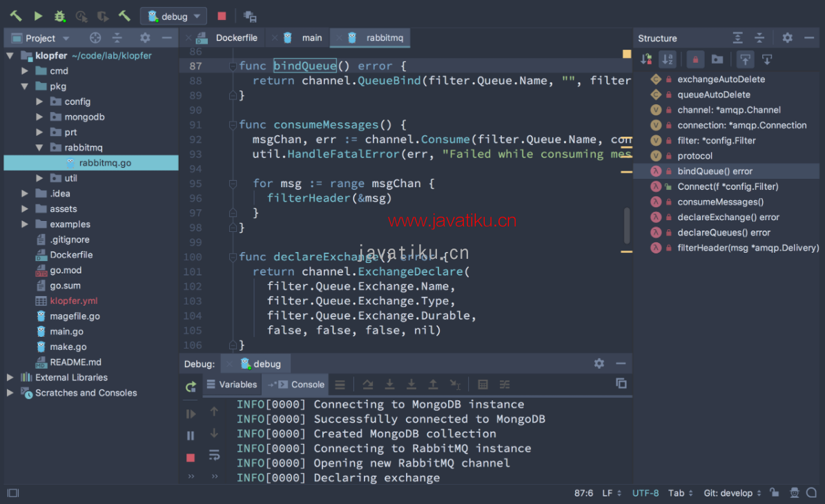The height and width of the screenshot is (504, 825).
Task: Select exchangeAutoDelete in Structure
Action: (x=721, y=79)
